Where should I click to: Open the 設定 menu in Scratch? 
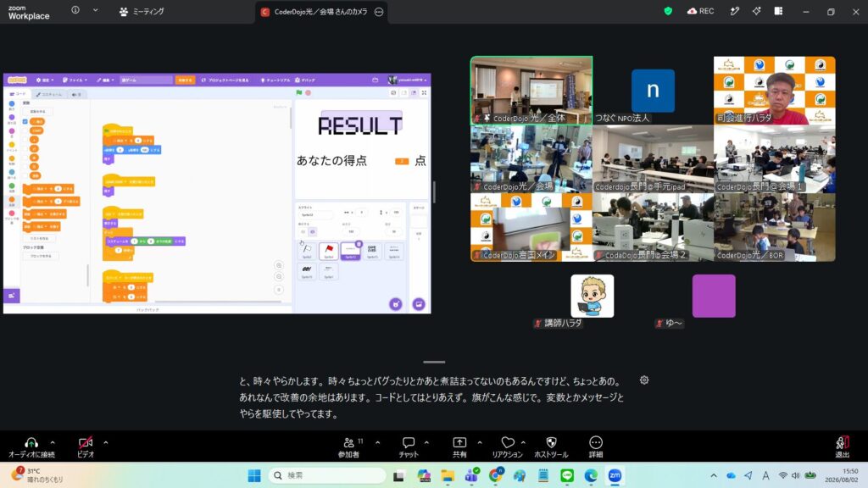click(45, 80)
